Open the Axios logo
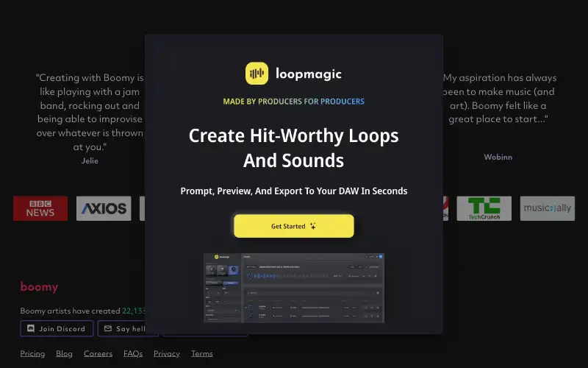Screen dimensions: 588x368 coord(104,208)
